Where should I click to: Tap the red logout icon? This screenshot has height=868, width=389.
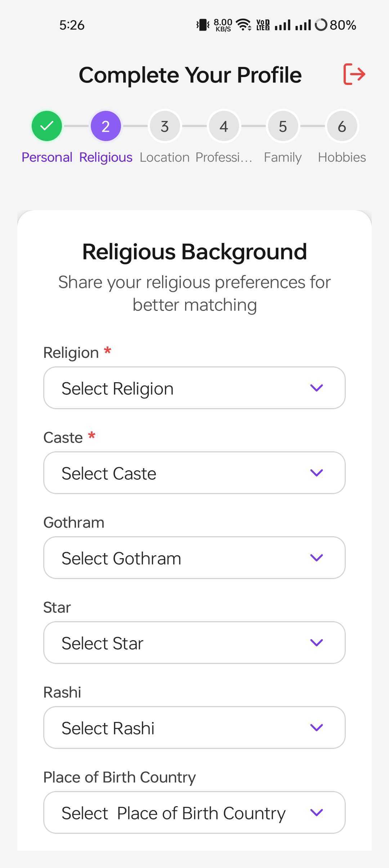[x=354, y=74]
